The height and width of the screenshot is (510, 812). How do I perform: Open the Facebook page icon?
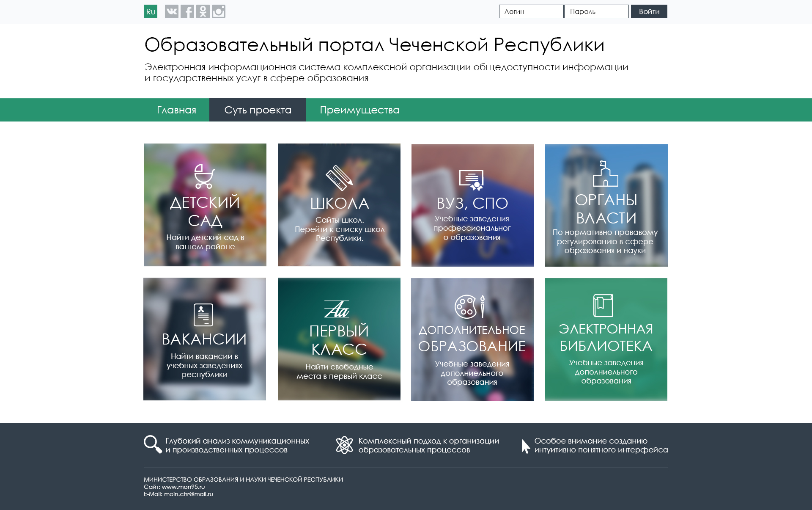click(x=187, y=11)
